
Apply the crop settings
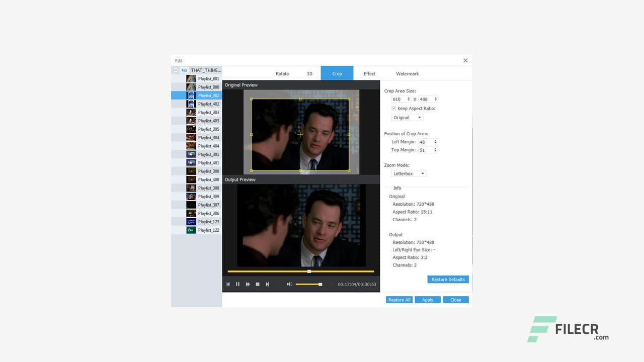pyautogui.click(x=427, y=299)
